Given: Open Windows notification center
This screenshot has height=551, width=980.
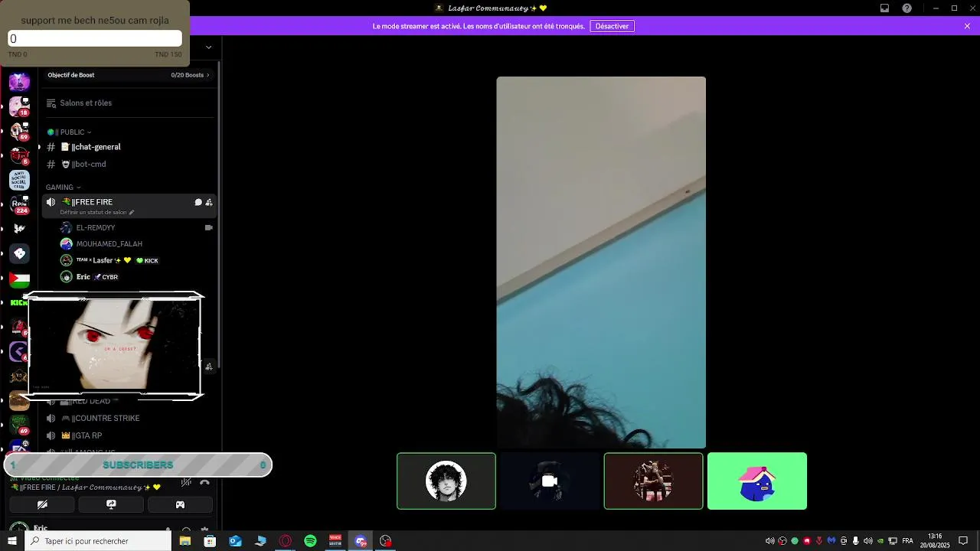Looking at the screenshot, I should [x=963, y=541].
